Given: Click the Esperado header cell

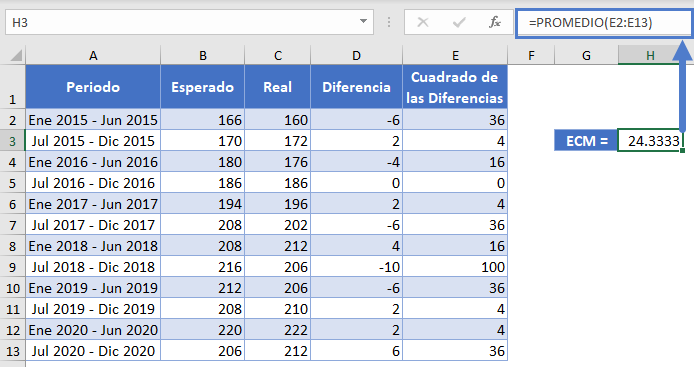Looking at the screenshot, I should (x=202, y=87).
